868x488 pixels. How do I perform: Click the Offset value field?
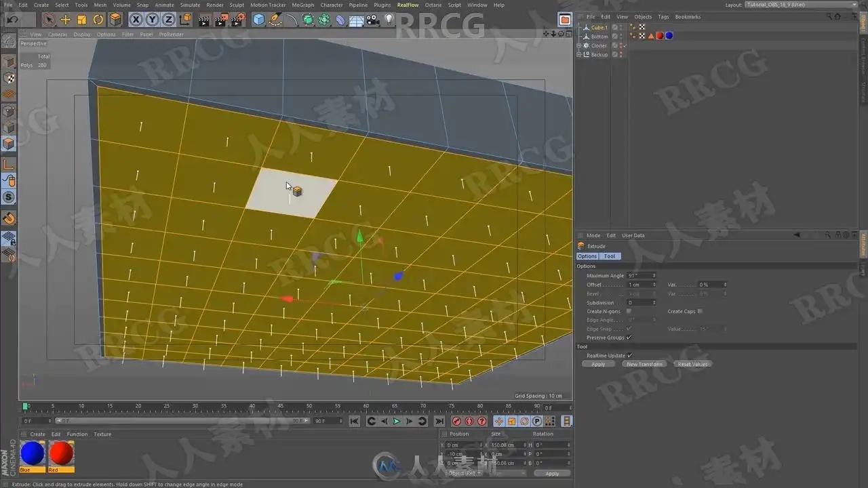point(642,285)
